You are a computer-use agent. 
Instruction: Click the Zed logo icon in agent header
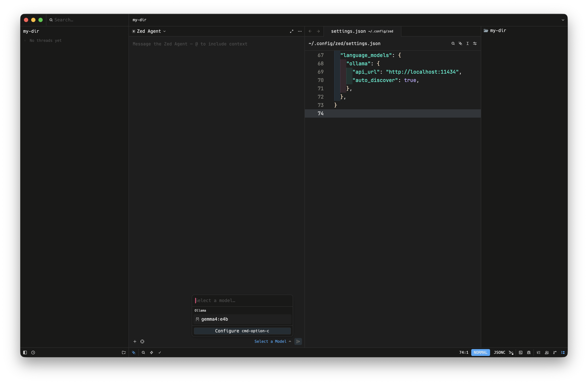(x=134, y=31)
